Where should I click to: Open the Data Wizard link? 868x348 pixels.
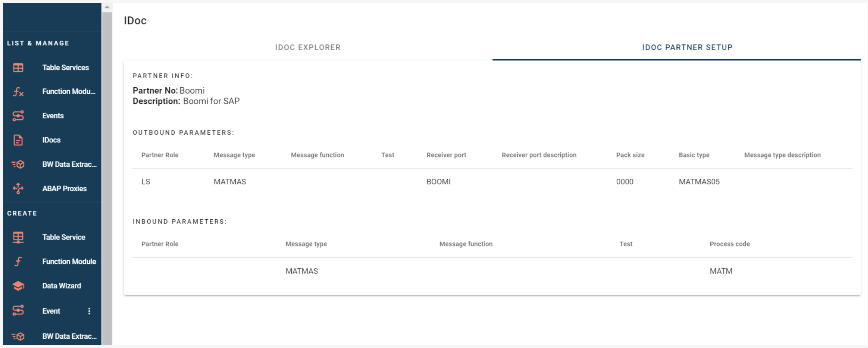click(x=62, y=286)
